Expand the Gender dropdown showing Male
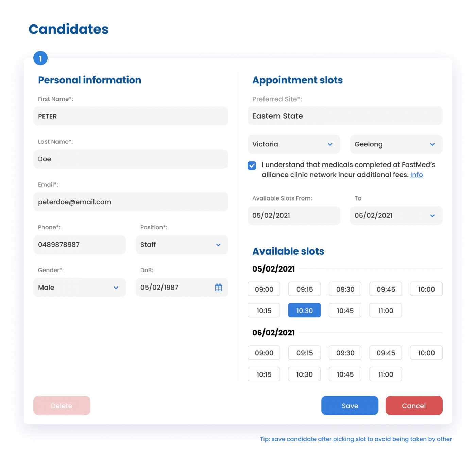The width and height of the screenshot is (476, 453). [x=80, y=288]
